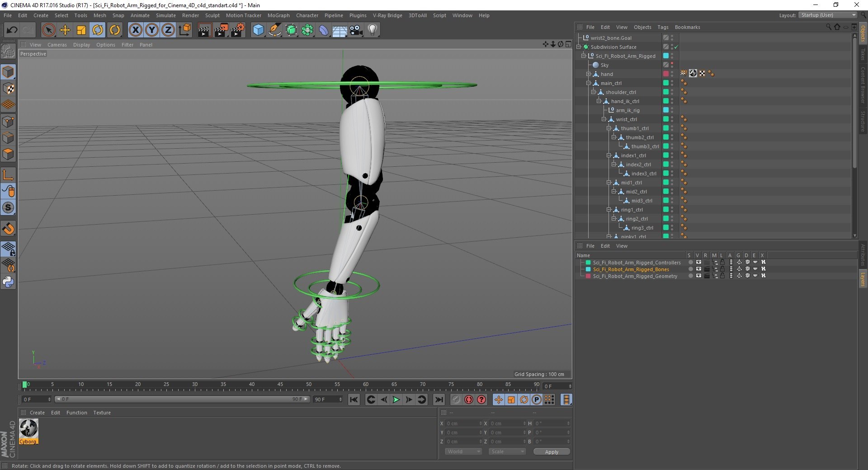The image size is (868, 470).
Task: Go to end of animation
Action: point(439,399)
